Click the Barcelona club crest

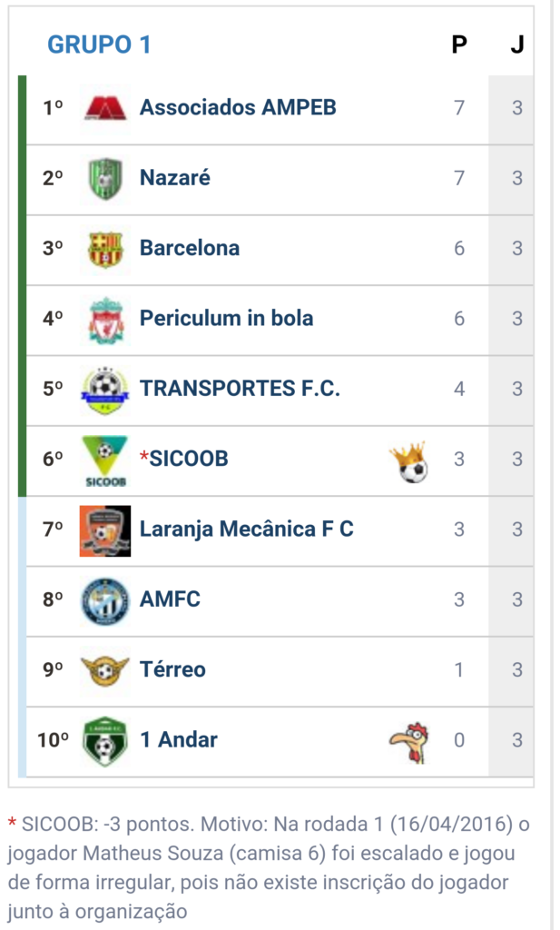click(105, 248)
